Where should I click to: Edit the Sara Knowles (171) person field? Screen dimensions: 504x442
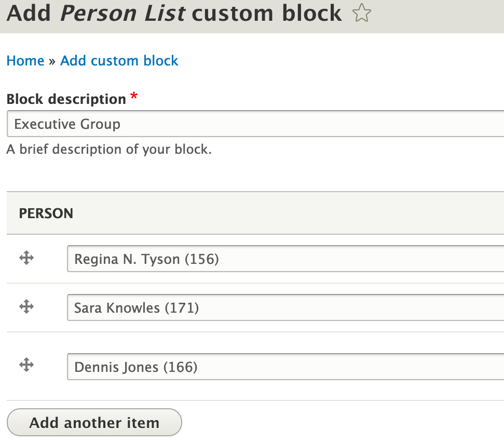click(285, 307)
